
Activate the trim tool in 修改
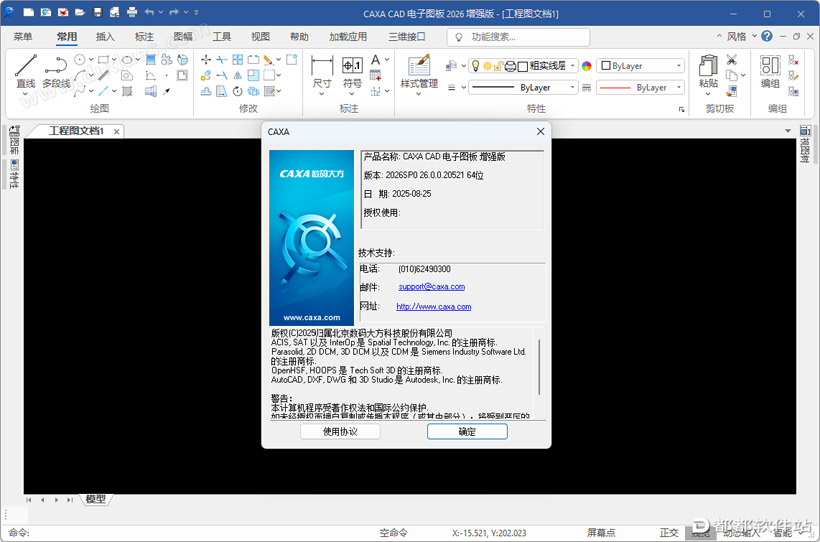click(x=222, y=60)
